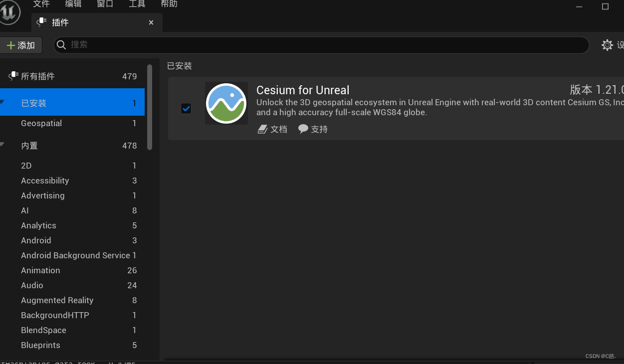The height and width of the screenshot is (364, 624).
Task: Disable the Cesium for Unreal checkbox
Action: click(186, 108)
